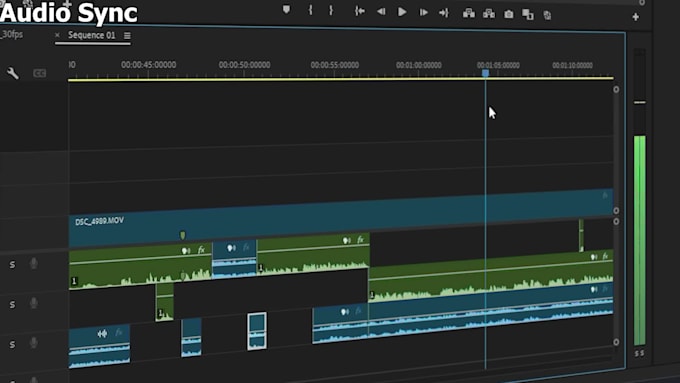Screen dimensions: 680x383
Task: Click the audio icon on lower-right blue clip
Action: point(594,289)
